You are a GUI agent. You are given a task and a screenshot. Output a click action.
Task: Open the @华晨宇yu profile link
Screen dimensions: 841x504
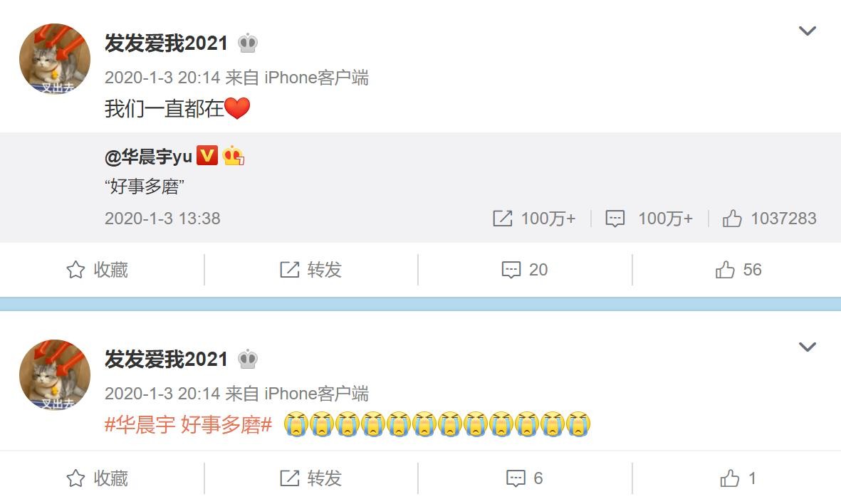[x=149, y=156]
